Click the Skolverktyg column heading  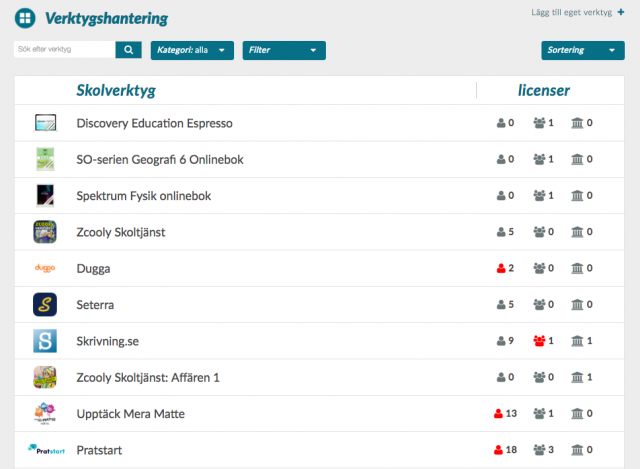(x=116, y=91)
